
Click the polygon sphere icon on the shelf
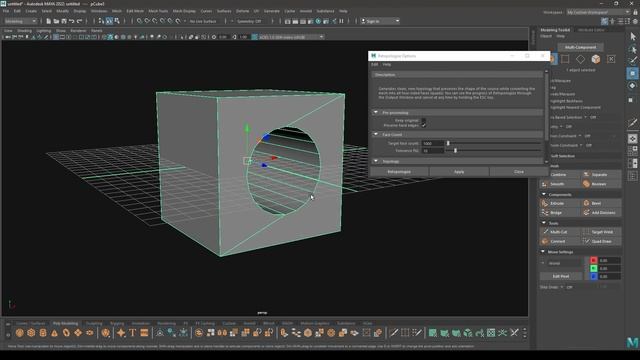(x=20, y=333)
